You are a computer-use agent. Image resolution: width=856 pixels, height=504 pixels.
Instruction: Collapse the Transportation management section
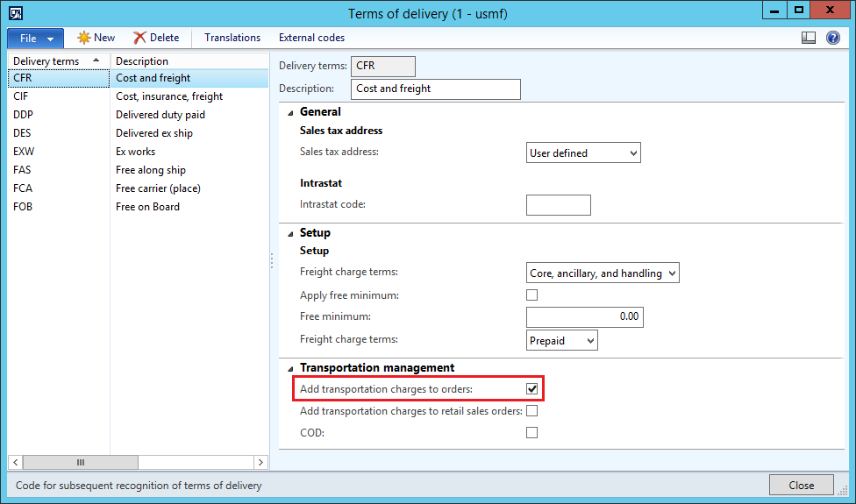290,368
